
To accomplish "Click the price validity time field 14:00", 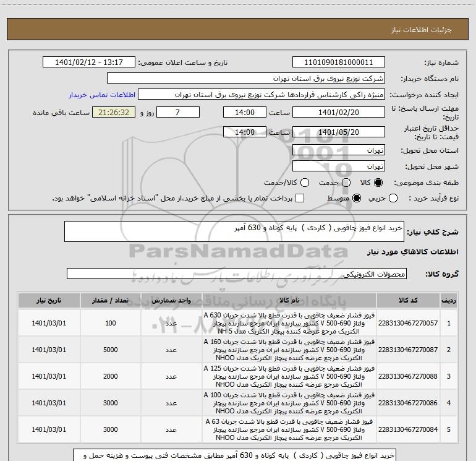I will [245, 132].
